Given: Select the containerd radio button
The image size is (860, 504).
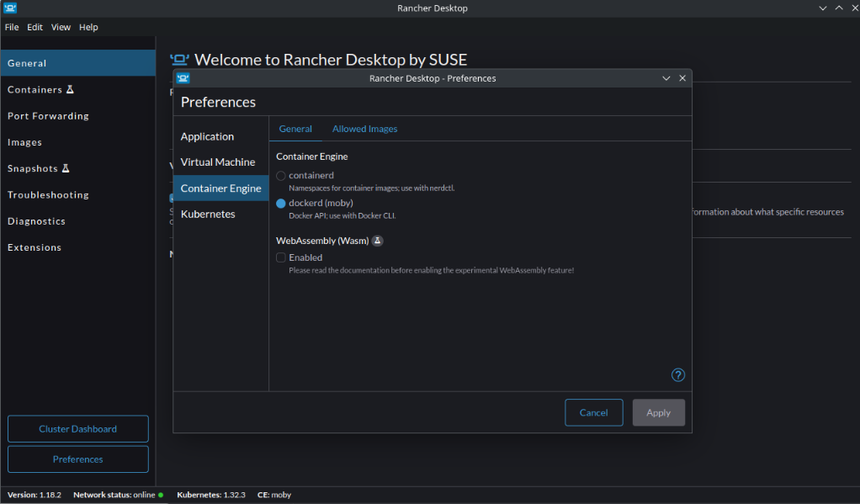Looking at the screenshot, I should click(281, 176).
